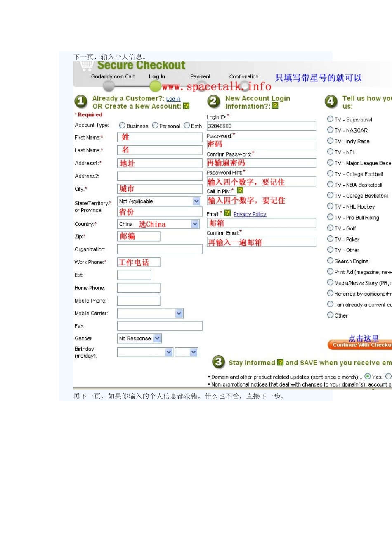This screenshot has height=555, width=392.
Task: Open the Privacy Policy link
Action: (250, 214)
